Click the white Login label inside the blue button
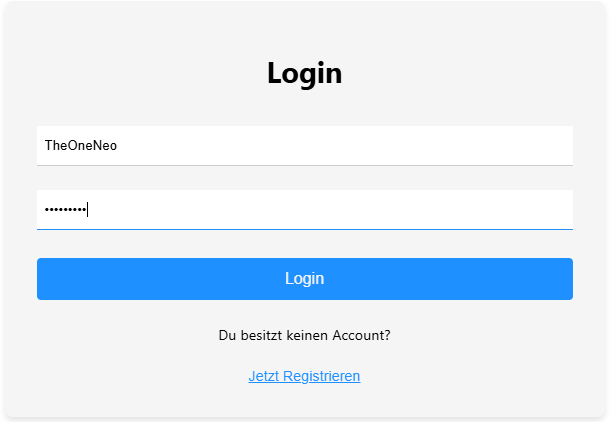 click(305, 279)
